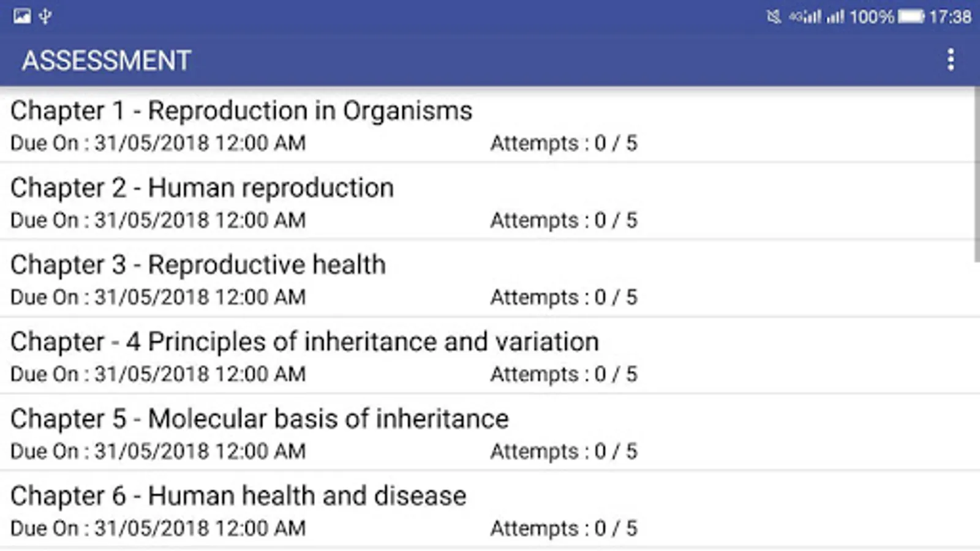Tap the due date under Chapter 6
Image resolution: width=980 pixels, height=551 pixels.
(x=158, y=528)
